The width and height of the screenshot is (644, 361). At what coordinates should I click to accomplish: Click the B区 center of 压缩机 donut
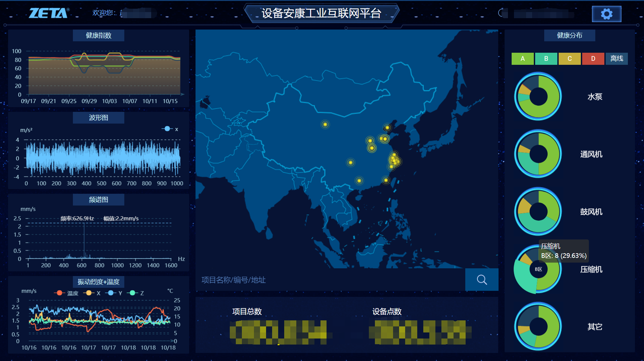[538, 269]
